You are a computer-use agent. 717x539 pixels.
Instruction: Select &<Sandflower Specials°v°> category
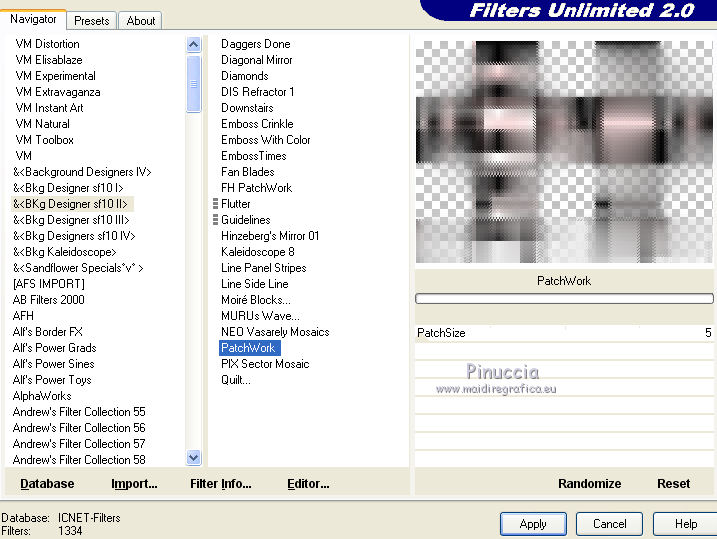tap(78, 268)
